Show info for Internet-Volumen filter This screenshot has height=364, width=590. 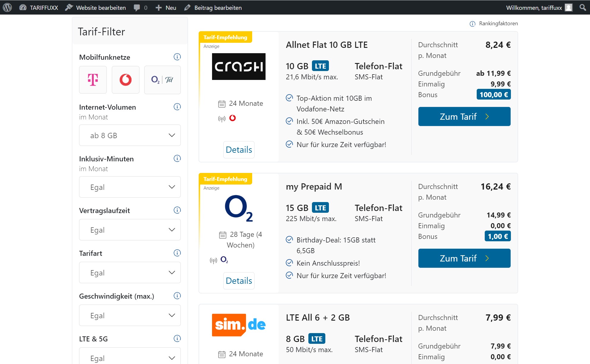[177, 107]
